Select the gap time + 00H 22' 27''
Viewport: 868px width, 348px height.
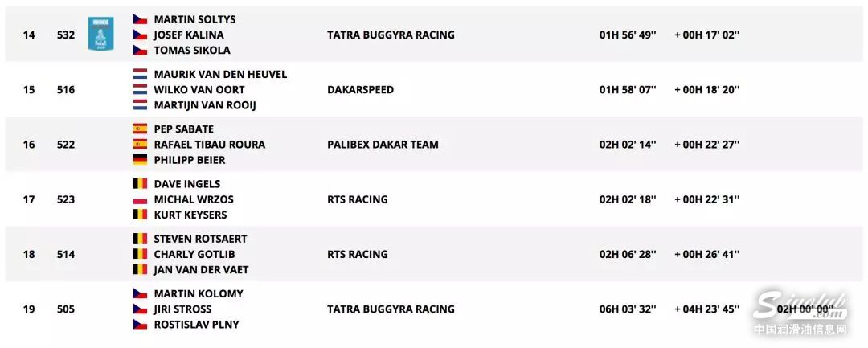click(706, 145)
